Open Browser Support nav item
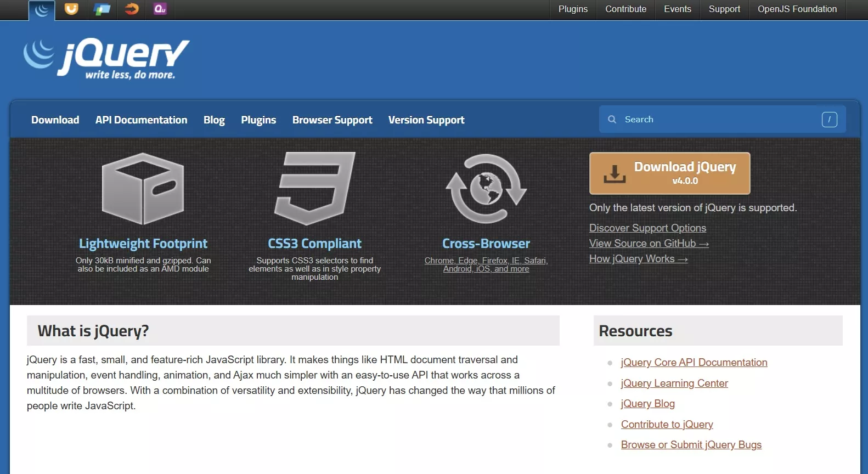 coord(332,120)
